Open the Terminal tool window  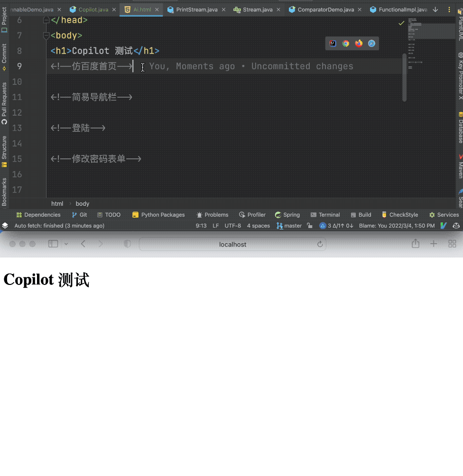pos(325,215)
